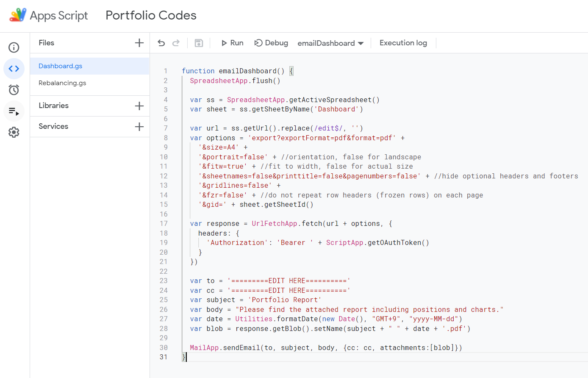This screenshot has width=588, height=378.
Task: Open the emailDashboard function dropdown
Action: (x=330, y=43)
